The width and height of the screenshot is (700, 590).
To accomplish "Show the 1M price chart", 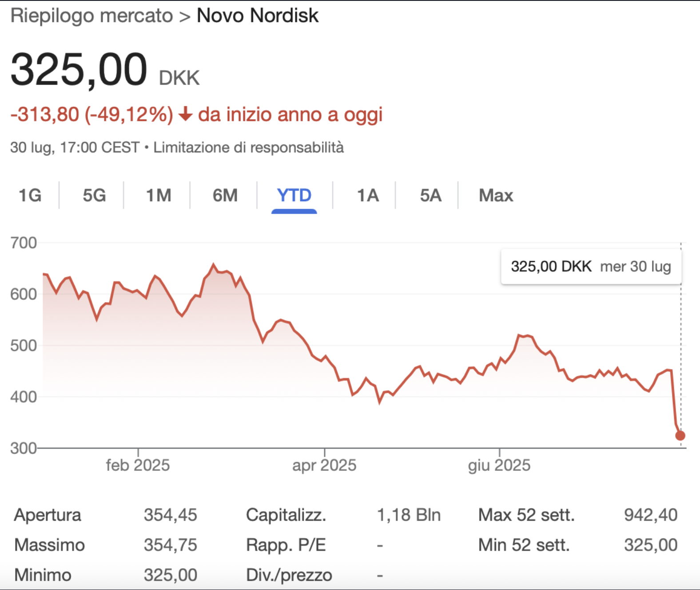I will click(x=159, y=195).
